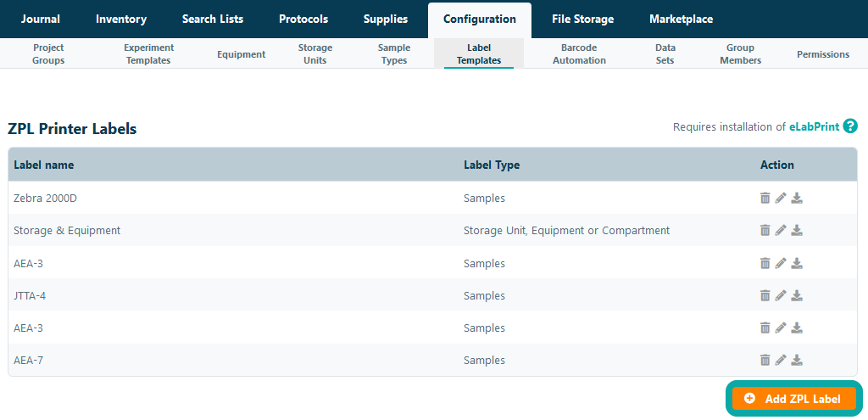Edit the Storage & Equipment label

(x=781, y=230)
